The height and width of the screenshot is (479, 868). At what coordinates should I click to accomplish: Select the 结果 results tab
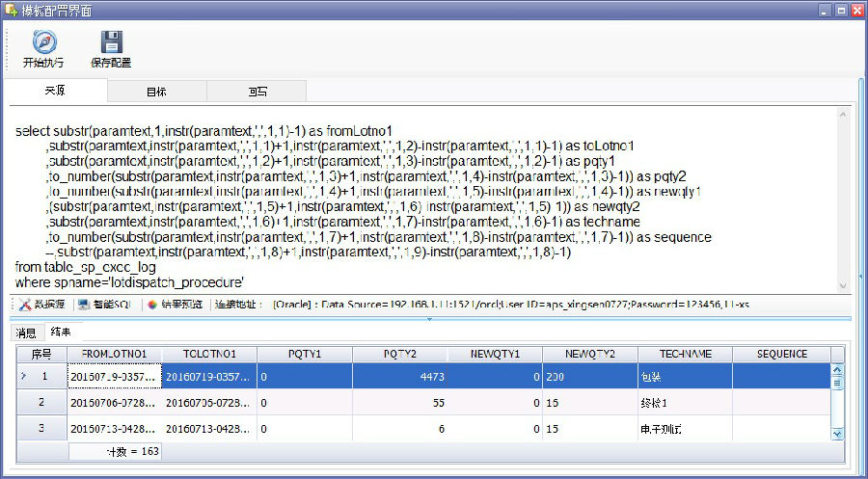pos(61,333)
